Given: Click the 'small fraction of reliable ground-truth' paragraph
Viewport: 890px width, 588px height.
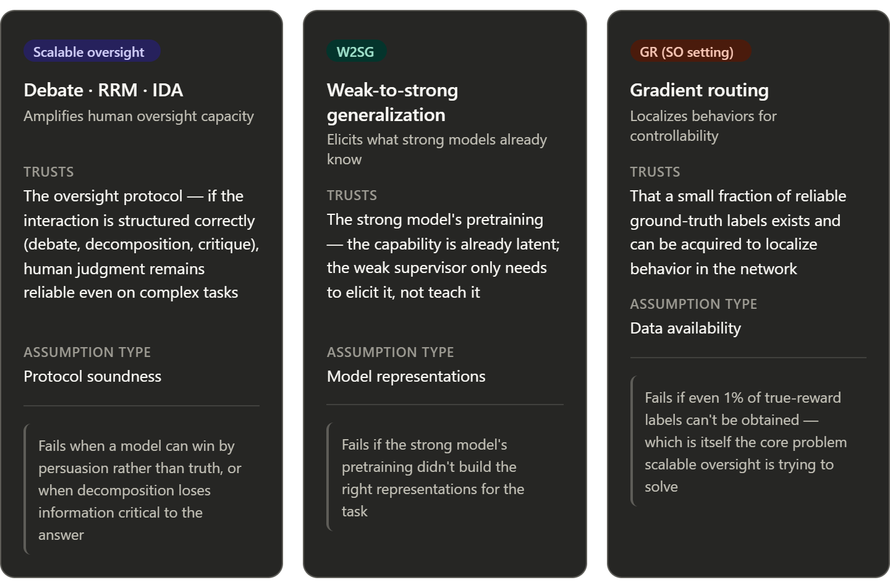Looking at the screenshot, I should pyautogui.click(x=738, y=232).
